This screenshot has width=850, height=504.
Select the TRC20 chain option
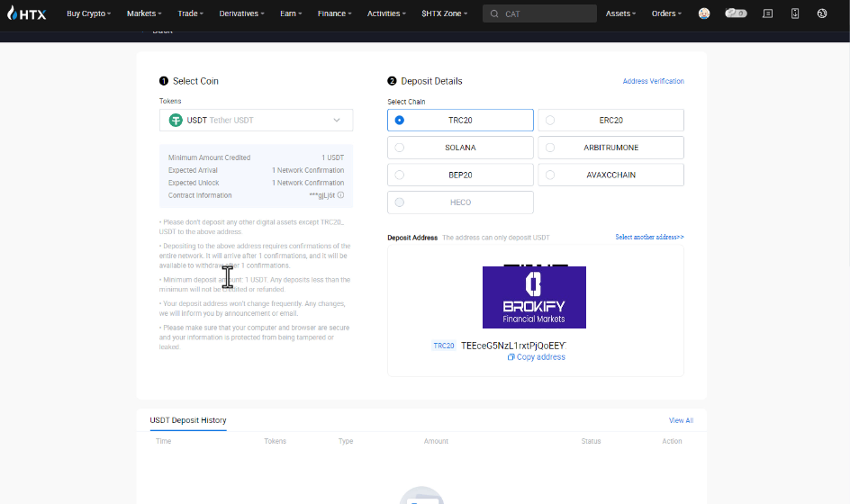[x=460, y=121]
